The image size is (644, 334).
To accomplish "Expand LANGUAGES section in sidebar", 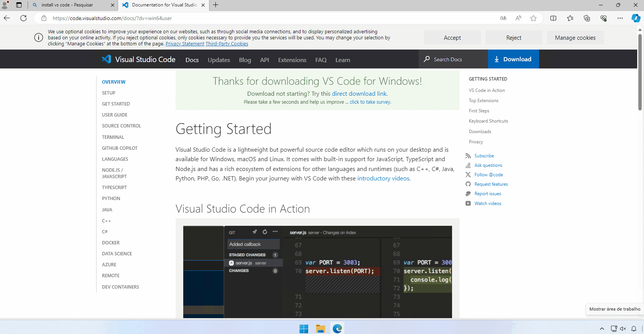I will pyautogui.click(x=115, y=159).
